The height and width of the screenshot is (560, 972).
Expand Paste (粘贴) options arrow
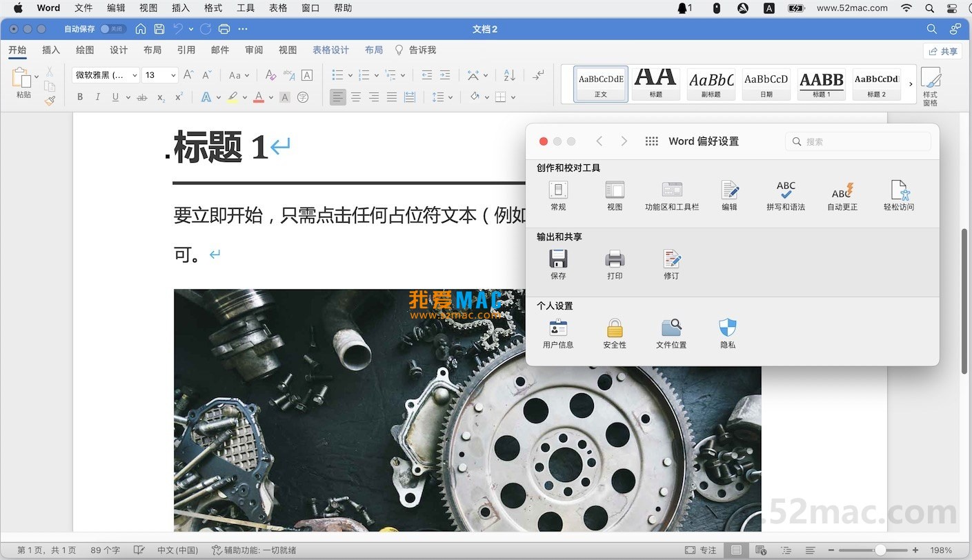point(37,77)
